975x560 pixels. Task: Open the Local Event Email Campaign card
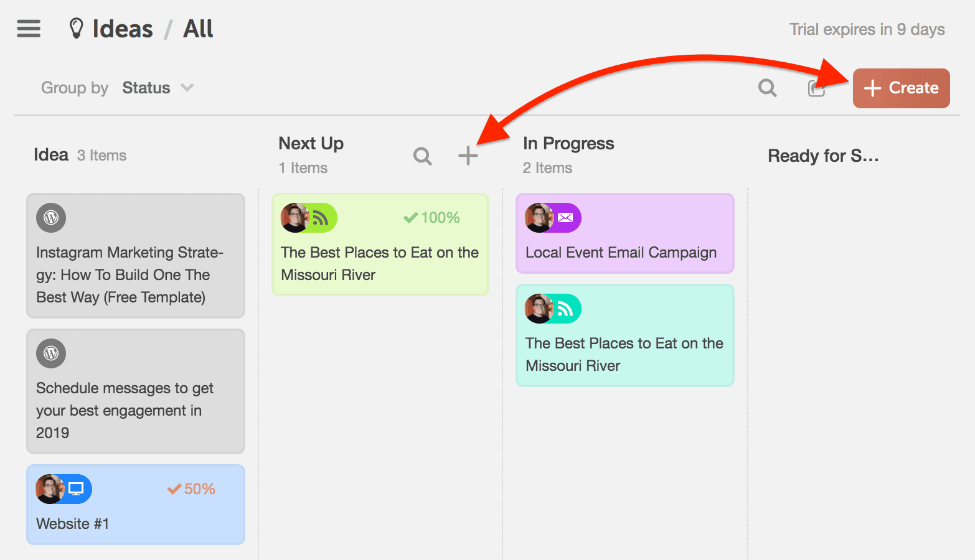click(x=625, y=233)
